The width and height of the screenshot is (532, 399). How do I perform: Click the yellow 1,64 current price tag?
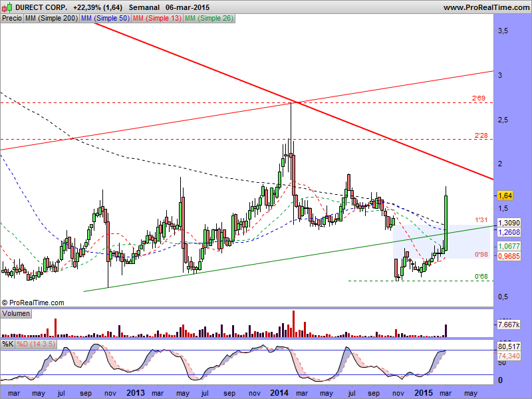point(505,196)
